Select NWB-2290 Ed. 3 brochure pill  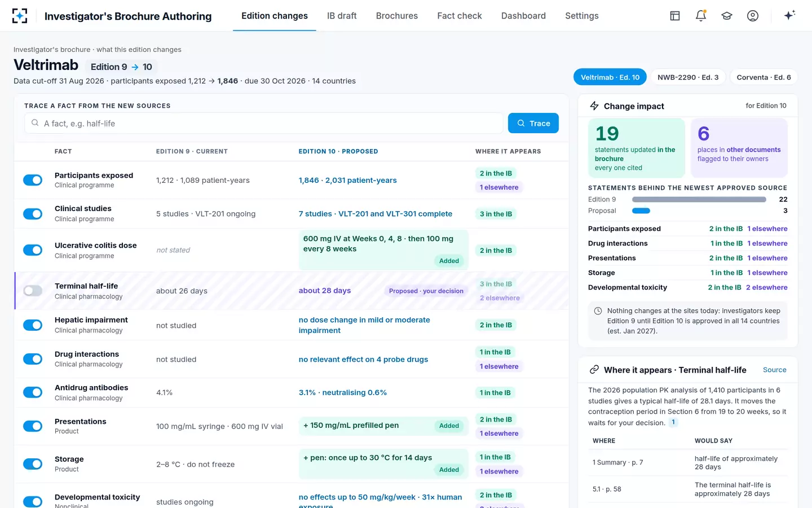click(x=688, y=77)
